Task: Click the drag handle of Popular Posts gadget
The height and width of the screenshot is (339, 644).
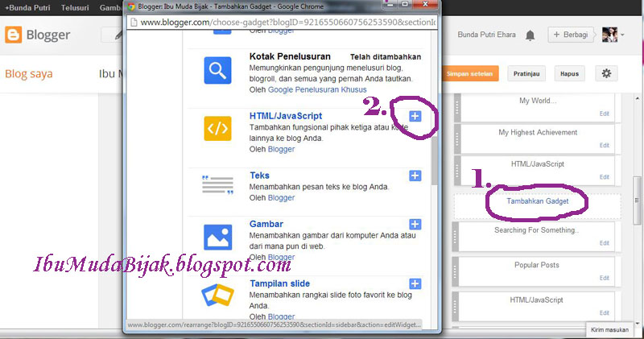Action: point(455,271)
